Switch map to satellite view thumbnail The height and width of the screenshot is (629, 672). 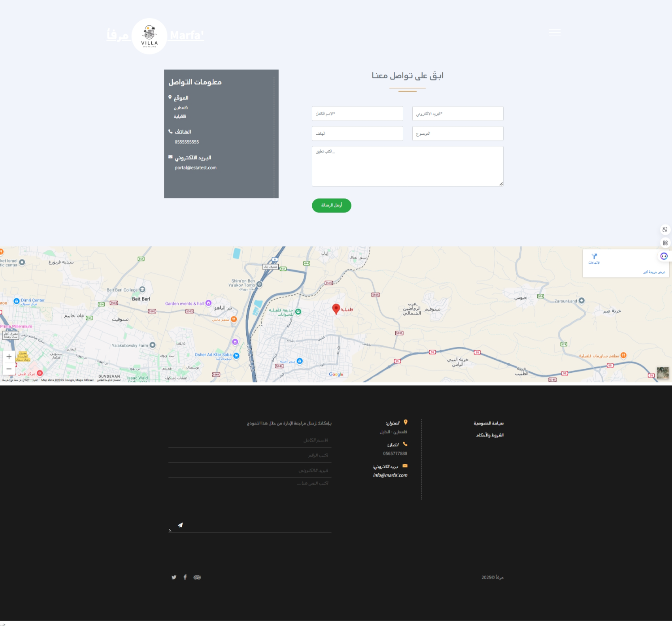tap(663, 373)
